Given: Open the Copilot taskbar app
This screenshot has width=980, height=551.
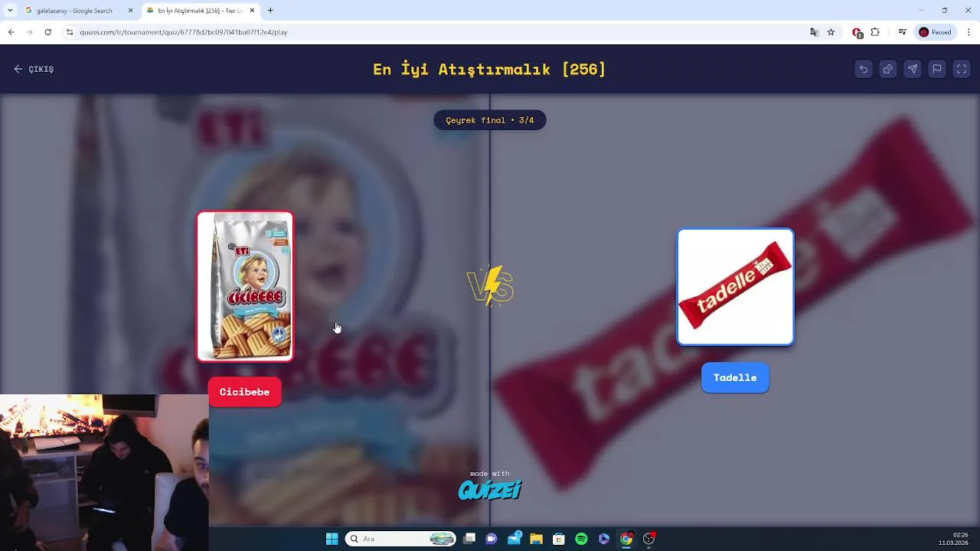Looking at the screenshot, I should 604,539.
